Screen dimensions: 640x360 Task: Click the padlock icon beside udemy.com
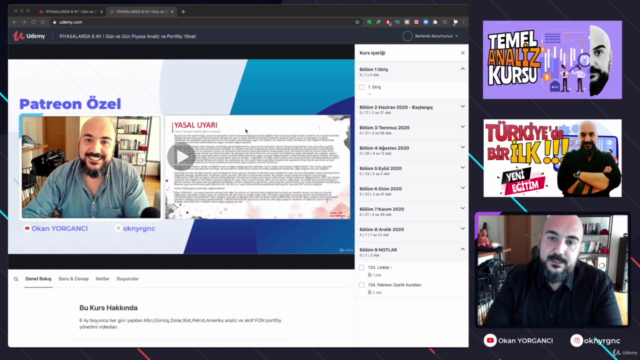pos(54,22)
